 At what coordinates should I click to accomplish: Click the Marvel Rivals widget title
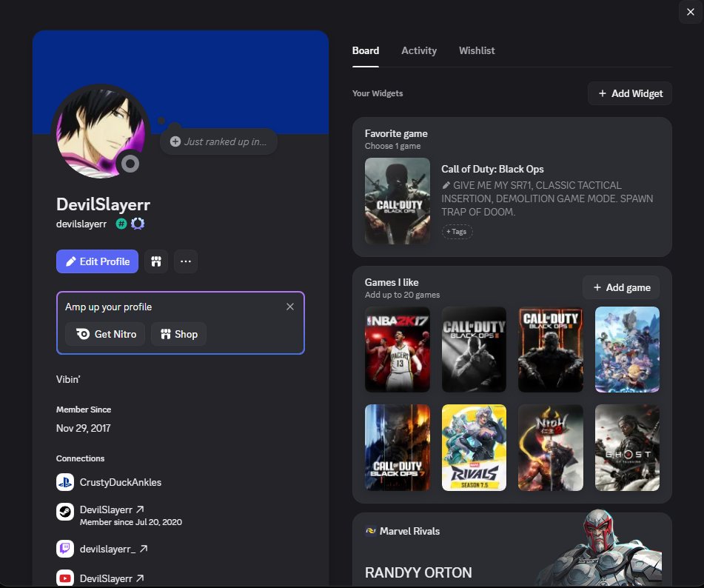(x=409, y=531)
